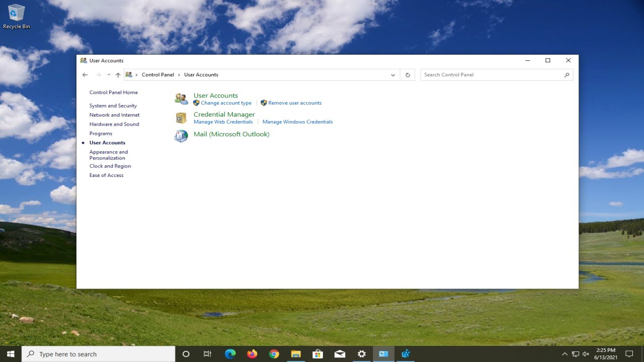Click the chevron between Control Panel and User Accounts
The image size is (644, 362).
179,75
